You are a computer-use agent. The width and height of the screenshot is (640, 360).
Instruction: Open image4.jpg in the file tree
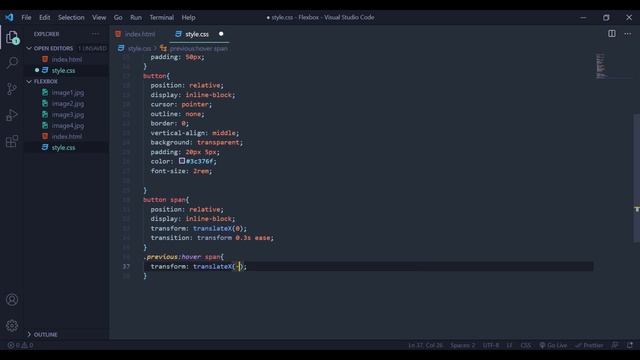click(x=68, y=126)
